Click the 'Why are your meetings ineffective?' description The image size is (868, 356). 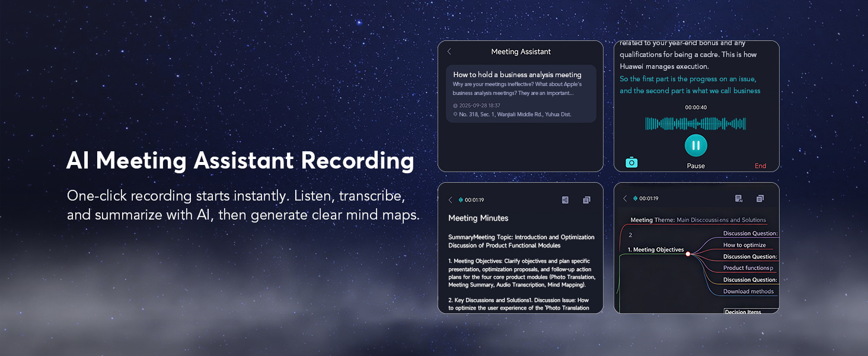point(518,88)
